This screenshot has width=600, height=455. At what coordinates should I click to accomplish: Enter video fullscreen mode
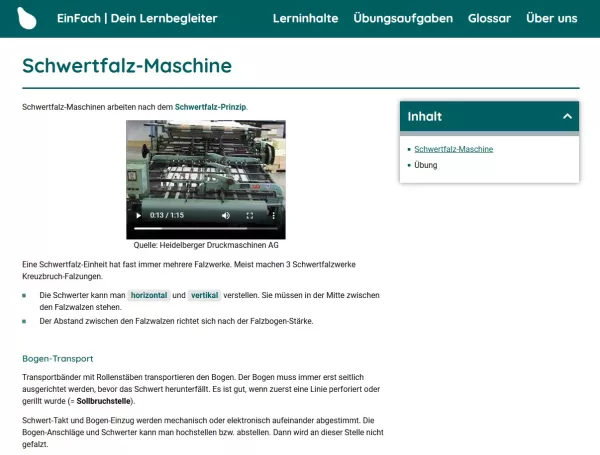[x=250, y=215]
